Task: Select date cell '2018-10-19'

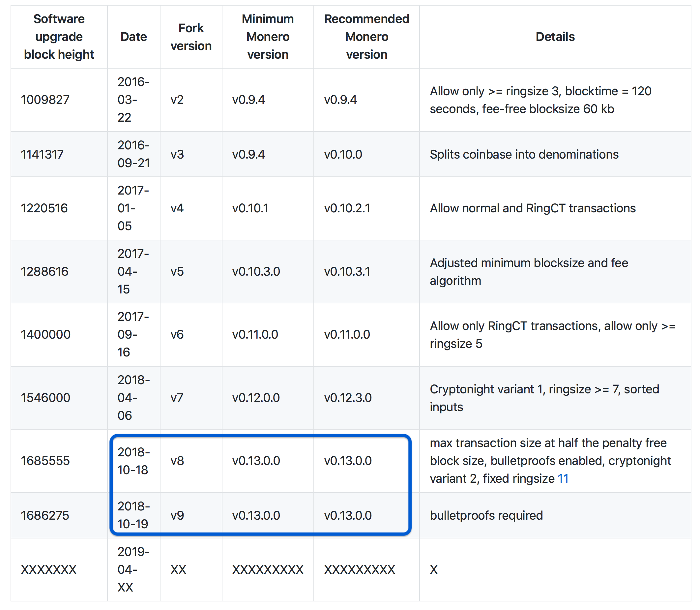Action: [134, 515]
